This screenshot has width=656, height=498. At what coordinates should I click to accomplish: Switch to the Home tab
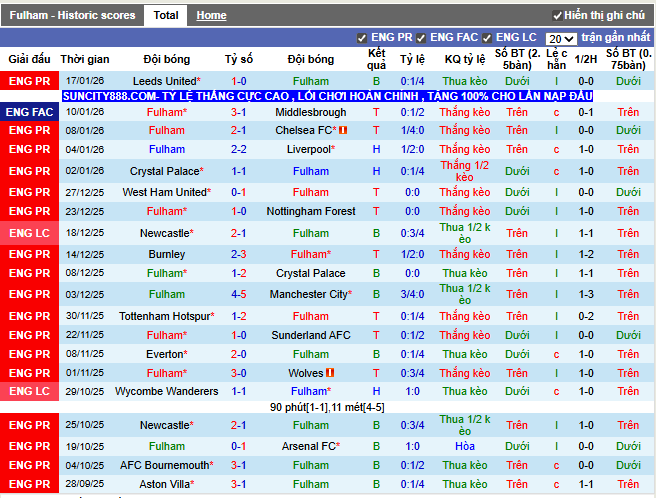(x=211, y=15)
